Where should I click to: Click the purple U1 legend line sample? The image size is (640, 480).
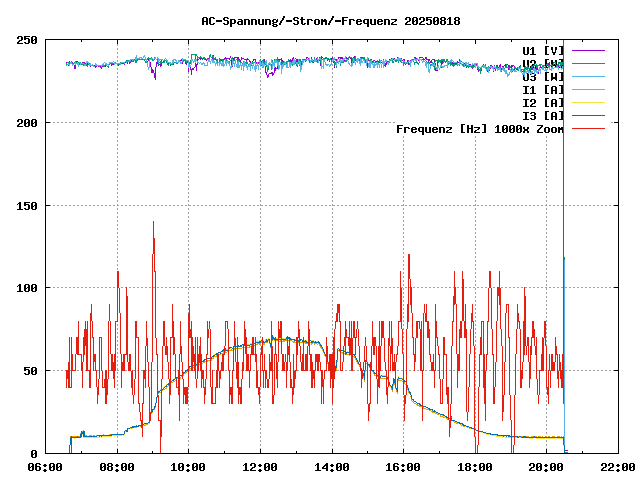coord(590,50)
